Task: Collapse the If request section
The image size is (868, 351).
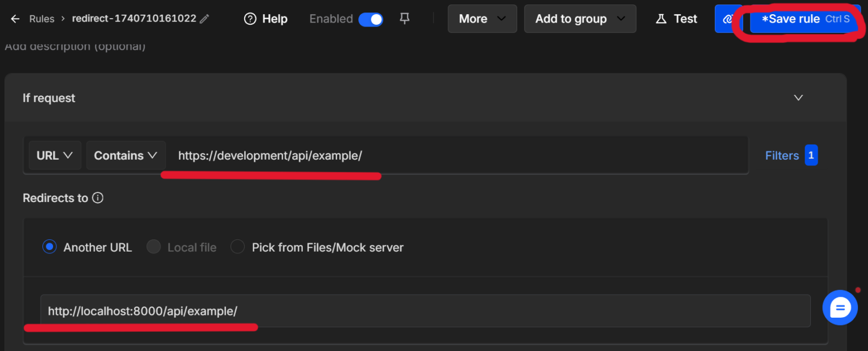Action: click(x=798, y=97)
